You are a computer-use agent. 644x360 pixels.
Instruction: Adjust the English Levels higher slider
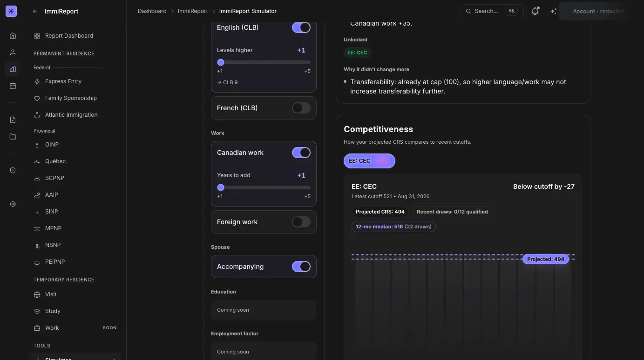(x=264, y=62)
